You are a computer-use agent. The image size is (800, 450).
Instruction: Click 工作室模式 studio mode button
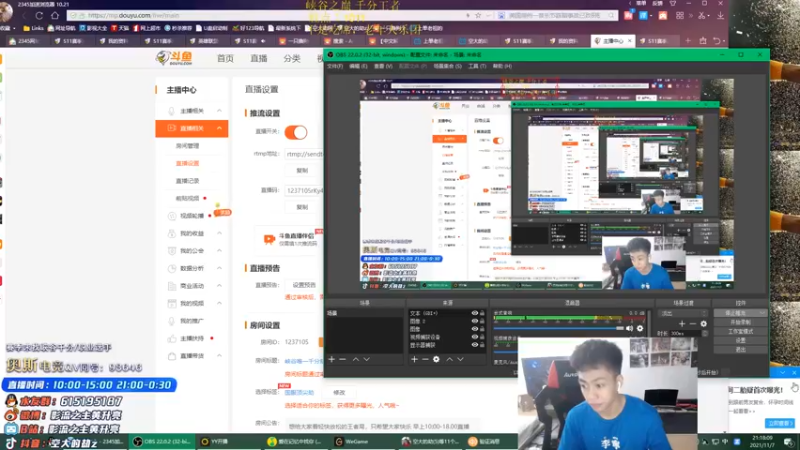point(740,332)
